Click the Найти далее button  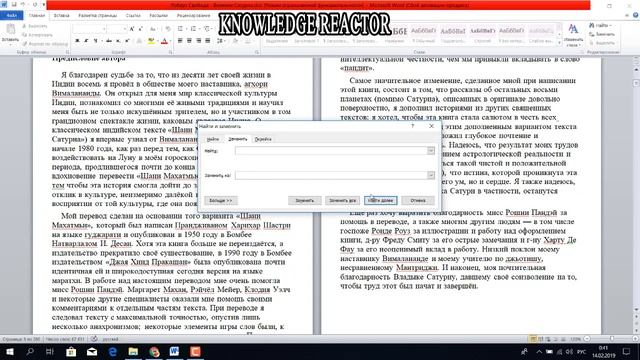point(380,200)
